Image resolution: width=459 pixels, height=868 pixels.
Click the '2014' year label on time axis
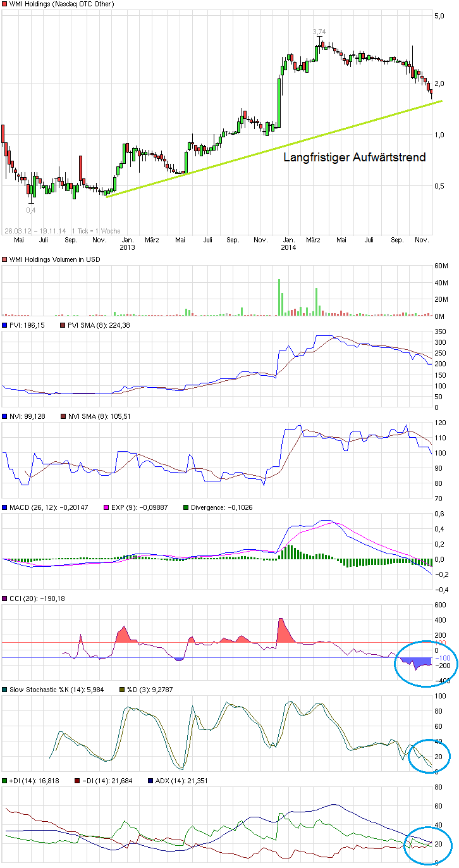click(290, 247)
